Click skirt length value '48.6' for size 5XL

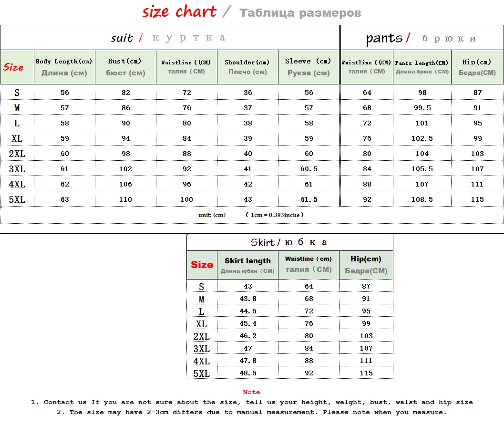coord(248,373)
